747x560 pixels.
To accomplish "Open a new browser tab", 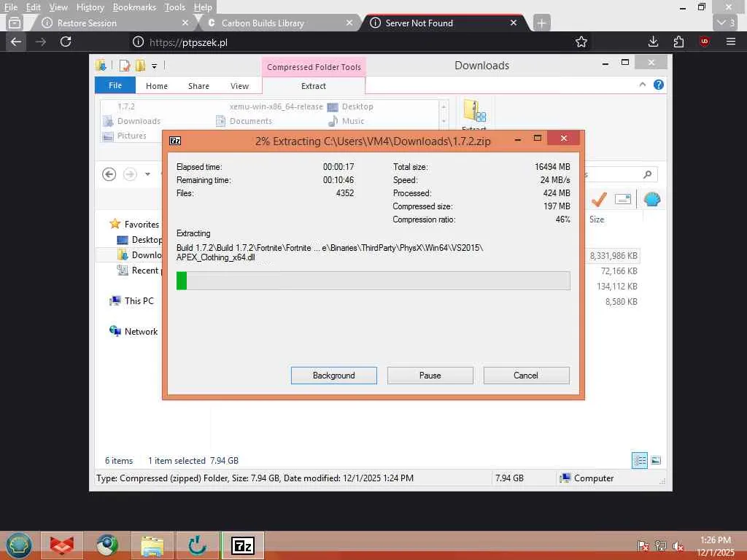I will click(541, 23).
